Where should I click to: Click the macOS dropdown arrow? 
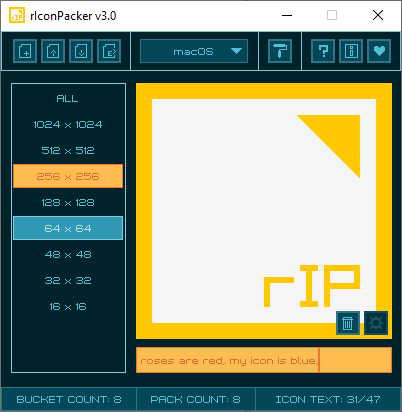point(236,51)
